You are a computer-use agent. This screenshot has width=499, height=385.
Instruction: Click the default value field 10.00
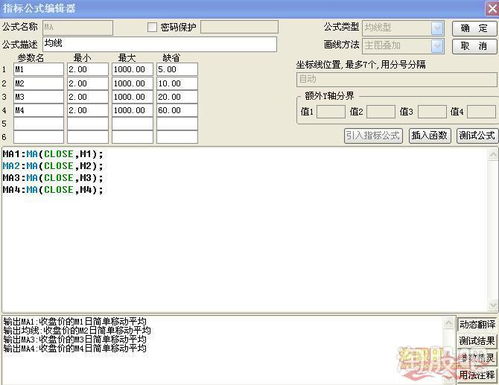[x=177, y=83]
